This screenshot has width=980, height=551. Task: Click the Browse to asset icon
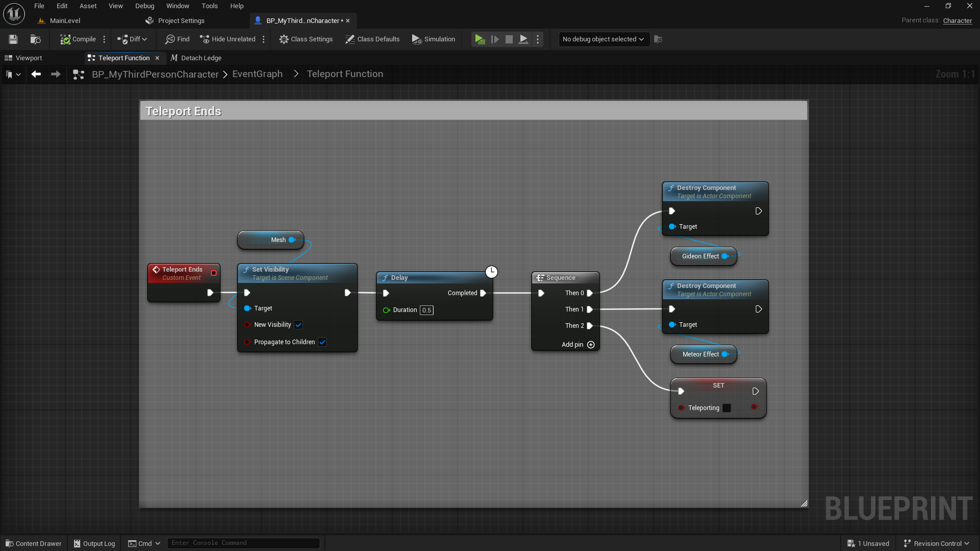tap(35, 39)
